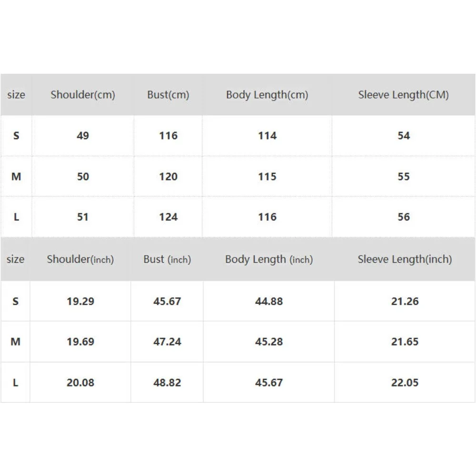
Task: Select the shoulder value 49 cell
Action: pyautogui.click(x=83, y=136)
